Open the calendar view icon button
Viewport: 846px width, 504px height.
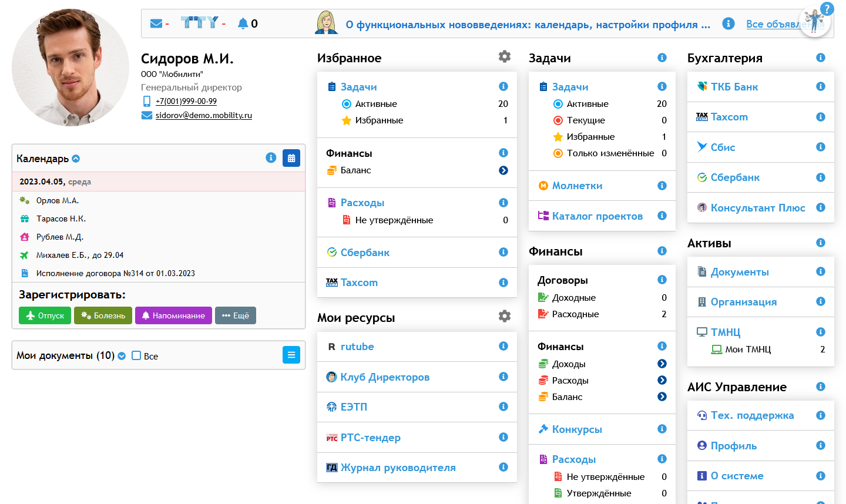pos(291,158)
